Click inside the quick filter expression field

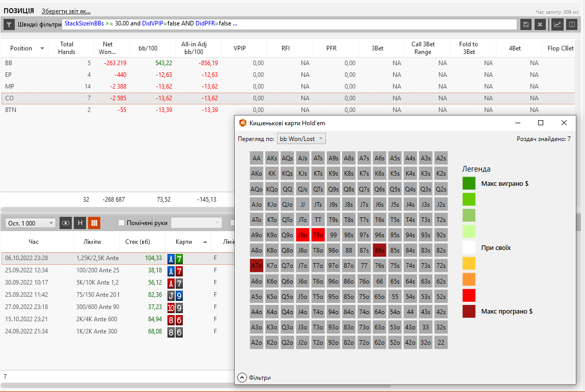290,24
